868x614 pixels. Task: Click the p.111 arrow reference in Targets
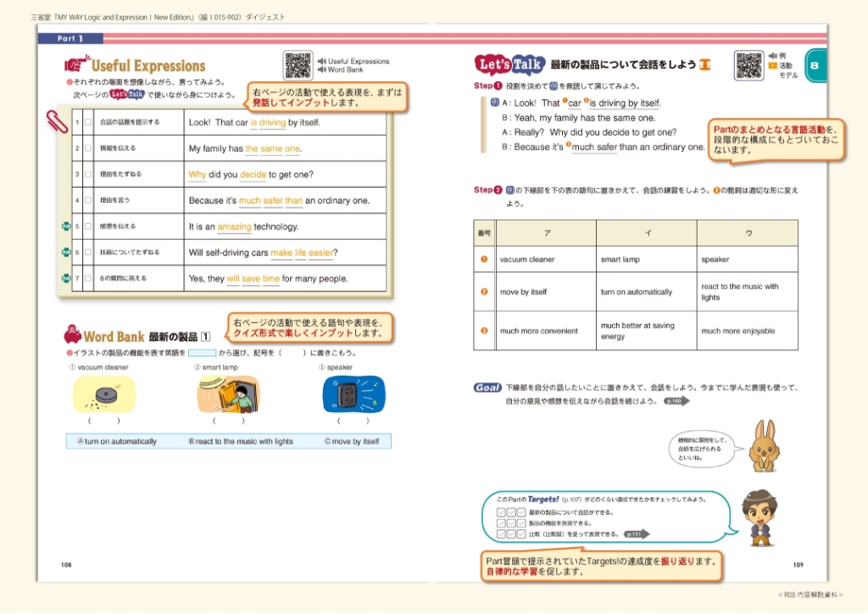tap(636, 534)
